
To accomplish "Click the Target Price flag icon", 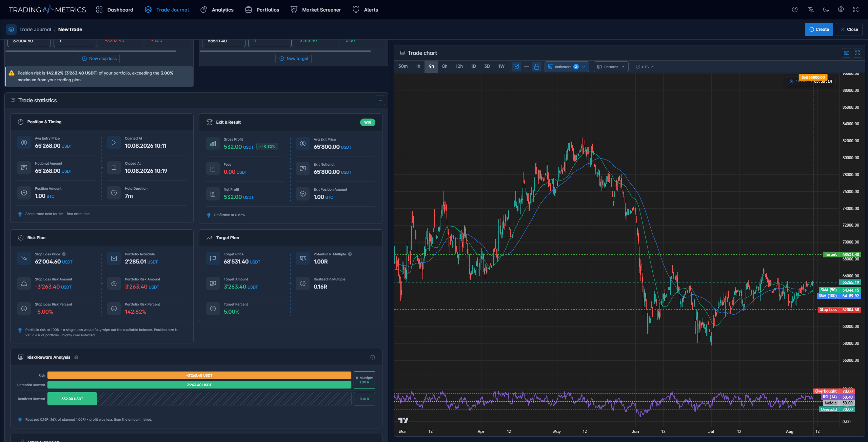I will click(213, 258).
